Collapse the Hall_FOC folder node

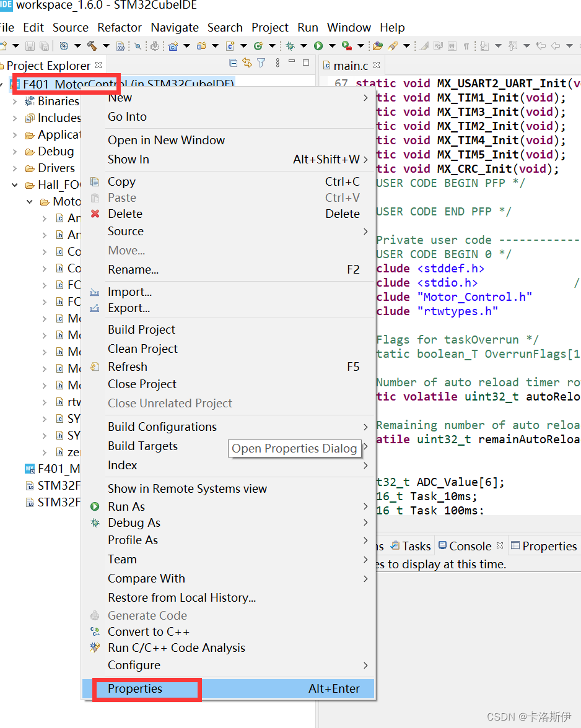pos(15,184)
